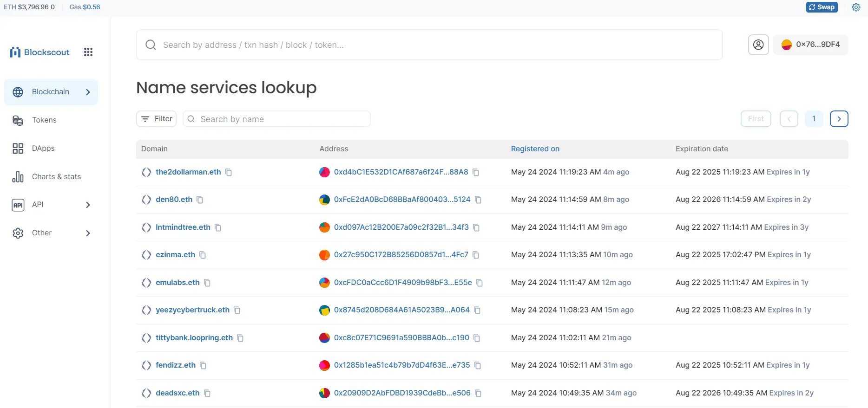Image resolution: width=868 pixels, height=408 pixels.
Task: Copy address 0xc8c07E...c190
Action: (477, 338)
